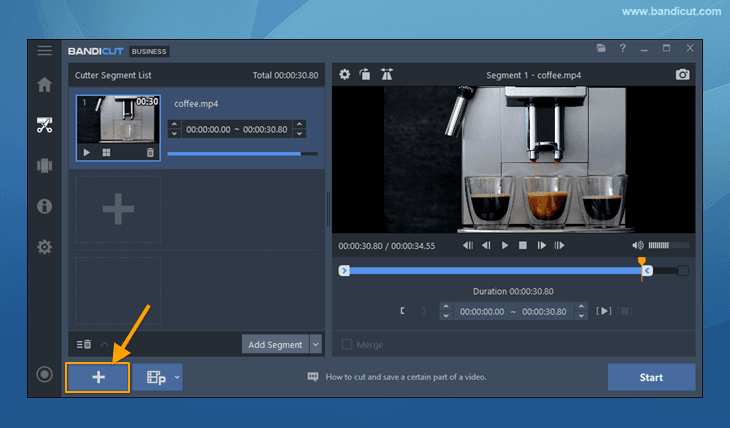Viewport: 730px width, 428px height.
Task: Click the large plus placeholder to add segment
Action: [x=118, y=209]
